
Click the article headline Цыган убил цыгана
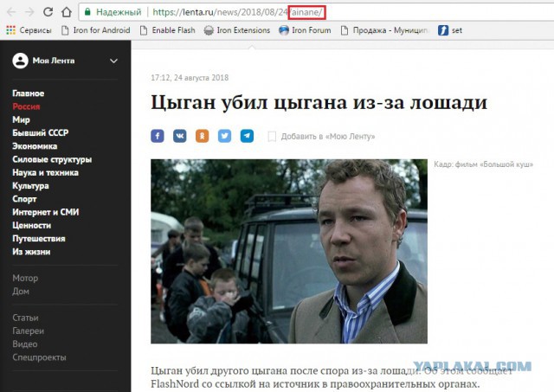point(319,103)
